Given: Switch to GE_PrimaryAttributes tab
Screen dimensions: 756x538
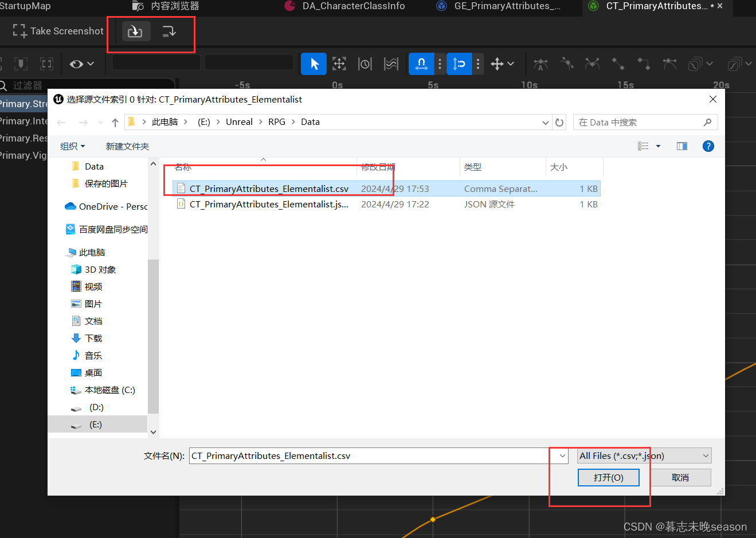Looking at the screenshot, I should [499, 6].
